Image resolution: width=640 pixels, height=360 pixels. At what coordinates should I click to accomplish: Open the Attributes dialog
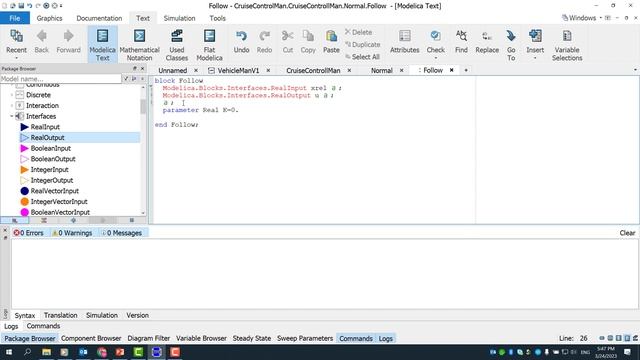[404, 42]
